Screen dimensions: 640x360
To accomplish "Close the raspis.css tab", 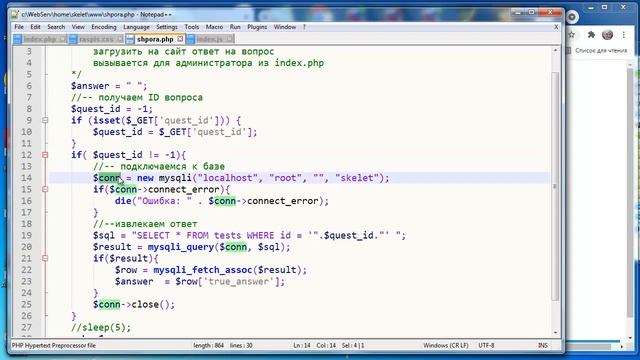I will 120,39.
